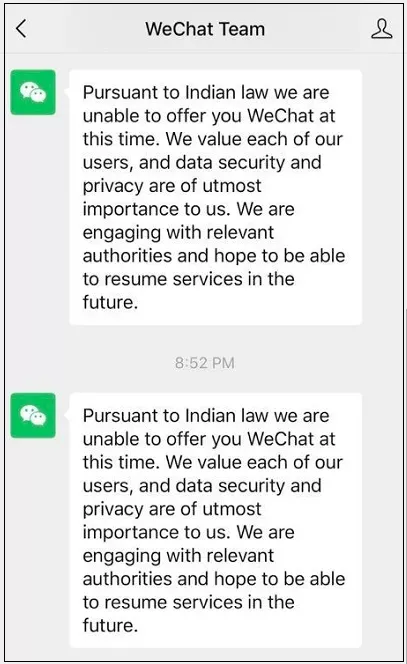Click "privacy" word in first message
407x664 pixels.
pos(113,186)
